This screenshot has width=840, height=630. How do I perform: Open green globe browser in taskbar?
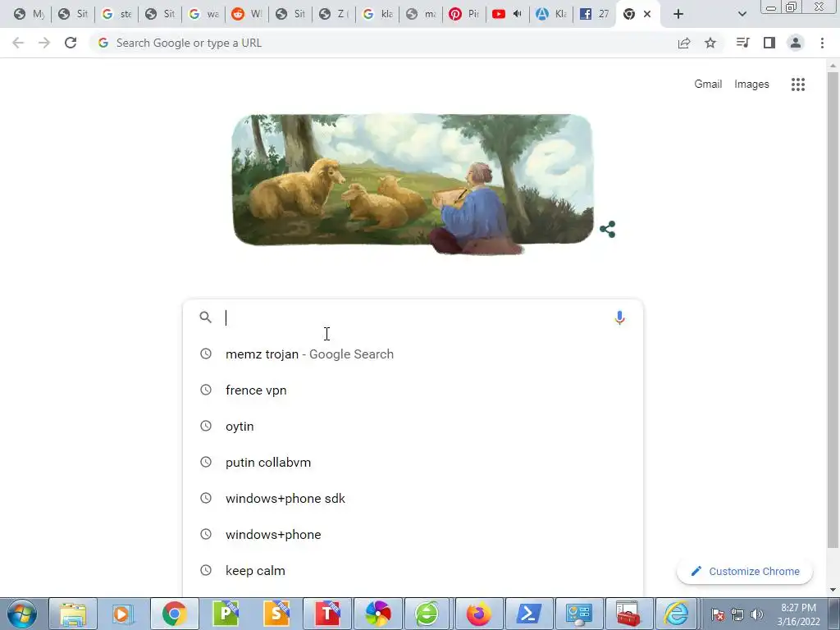427,614
